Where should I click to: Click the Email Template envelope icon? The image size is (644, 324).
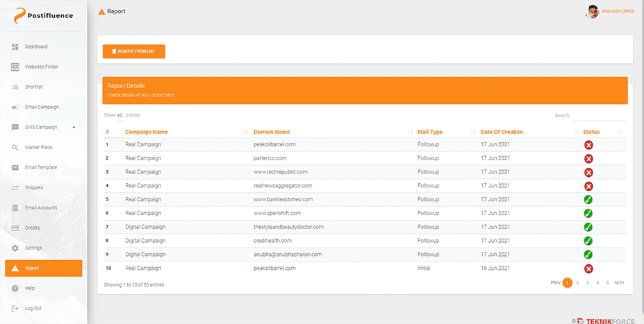tap(15, 167)
